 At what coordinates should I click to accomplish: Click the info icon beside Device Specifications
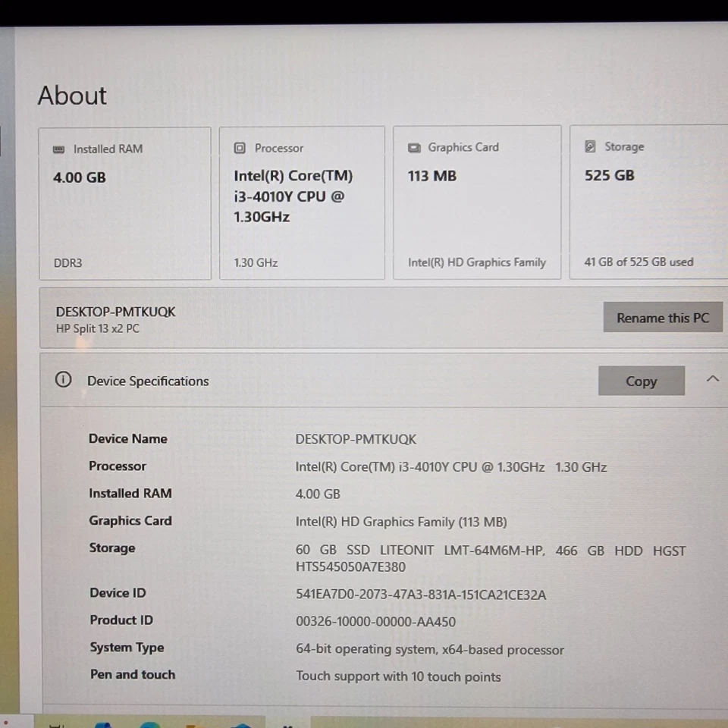point(63,381)
